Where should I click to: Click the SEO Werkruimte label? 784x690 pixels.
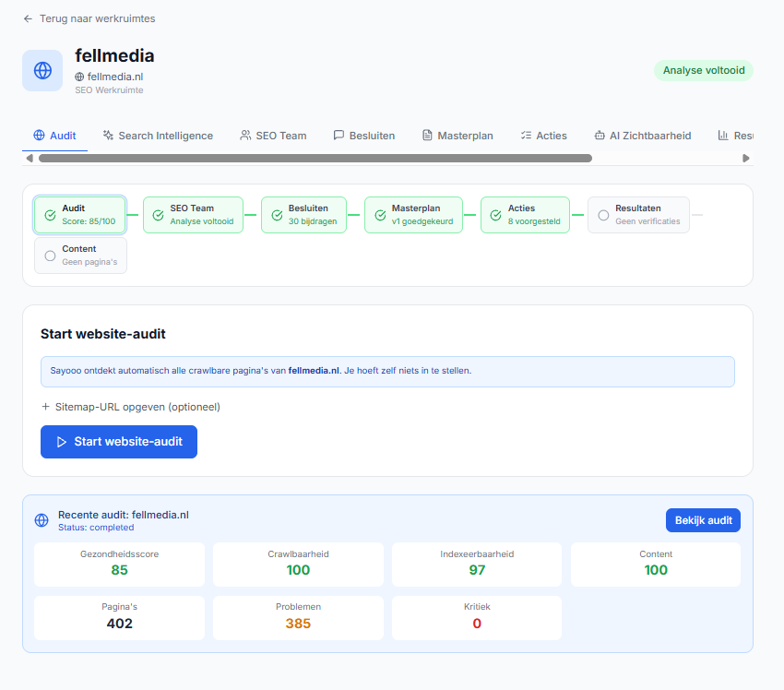[x=109, y=90]
